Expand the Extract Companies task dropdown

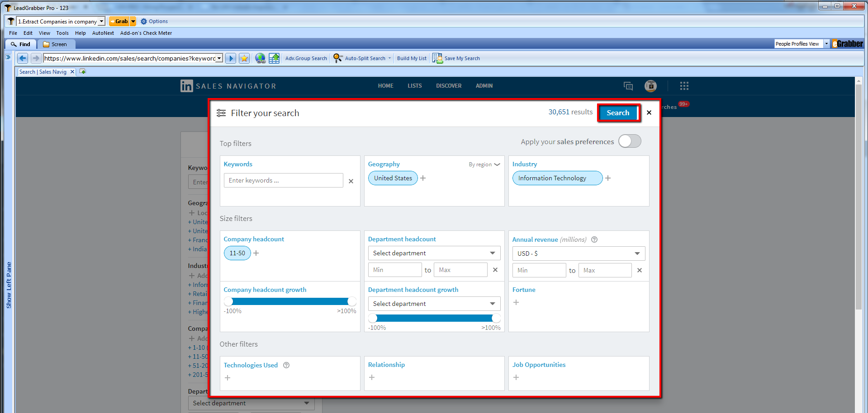102,21
